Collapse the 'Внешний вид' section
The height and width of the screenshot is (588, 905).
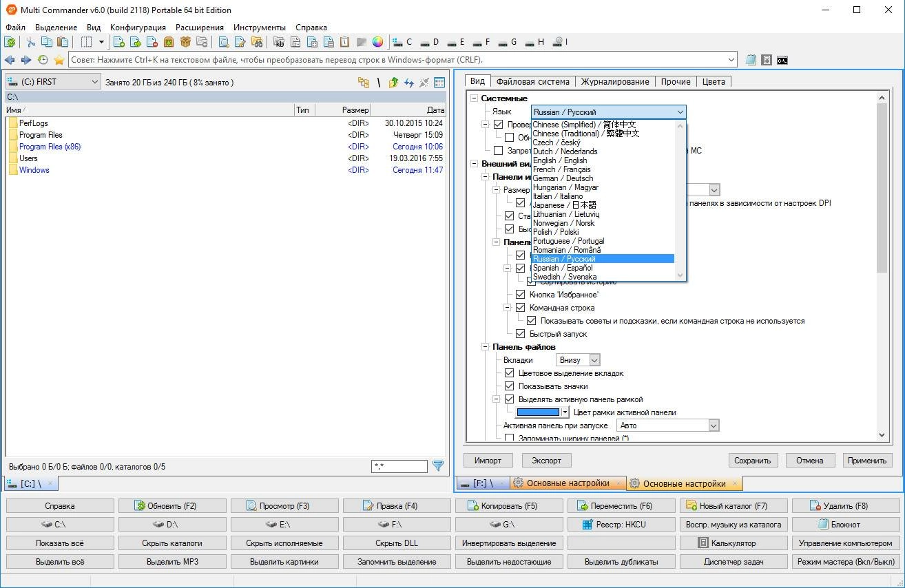click(474, 164)
